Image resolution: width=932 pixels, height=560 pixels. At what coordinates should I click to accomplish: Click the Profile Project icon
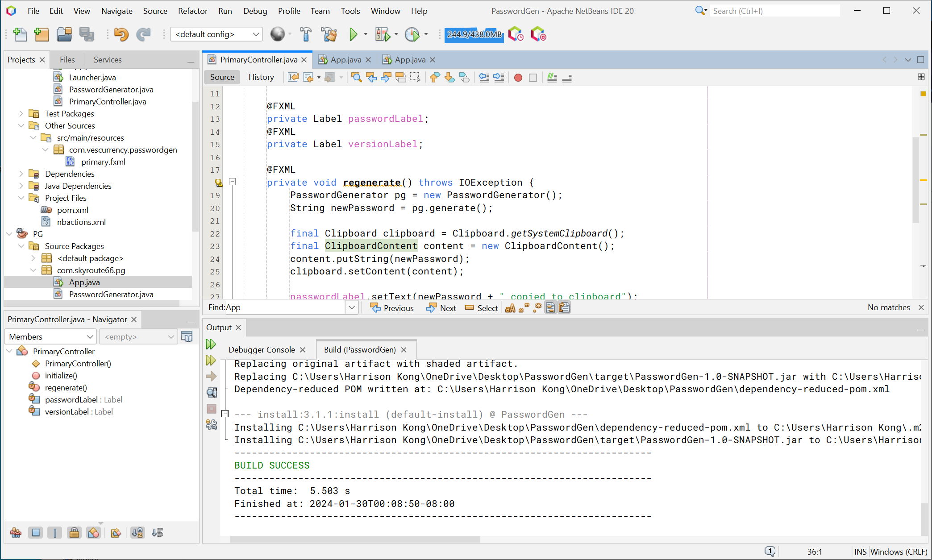click(x=412, y=34)
